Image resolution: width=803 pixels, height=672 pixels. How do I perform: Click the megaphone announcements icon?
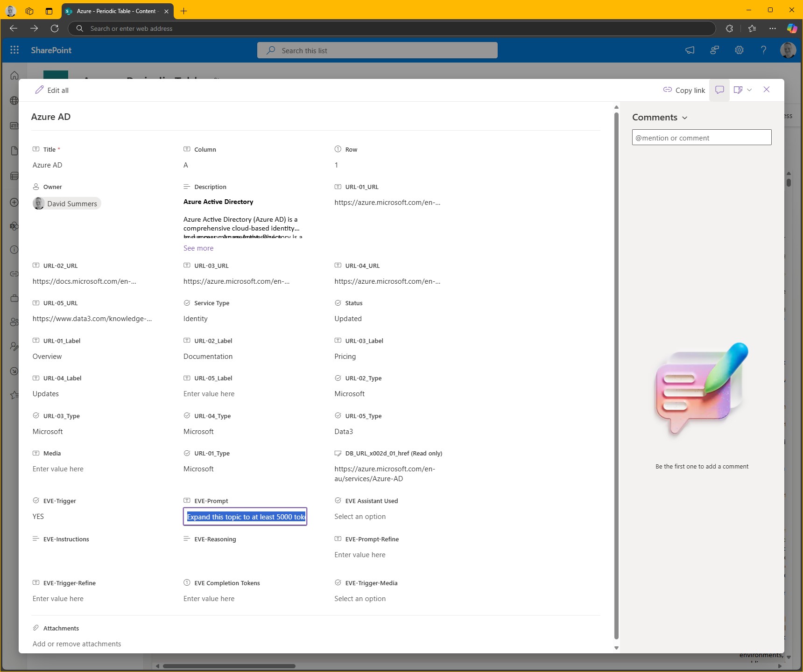[x=690, y=50]
